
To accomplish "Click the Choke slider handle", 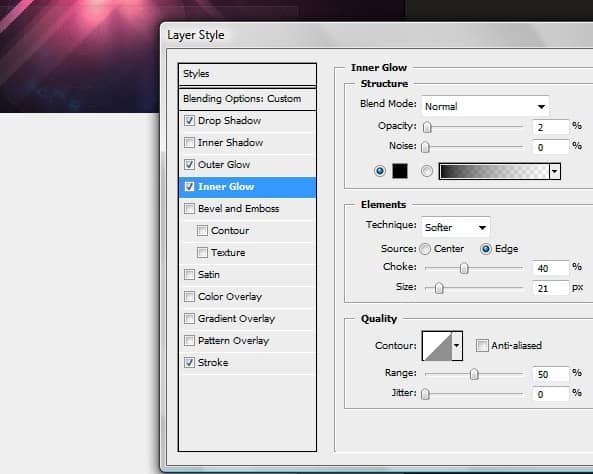I will pyautogui.click(x=464, y=268).
